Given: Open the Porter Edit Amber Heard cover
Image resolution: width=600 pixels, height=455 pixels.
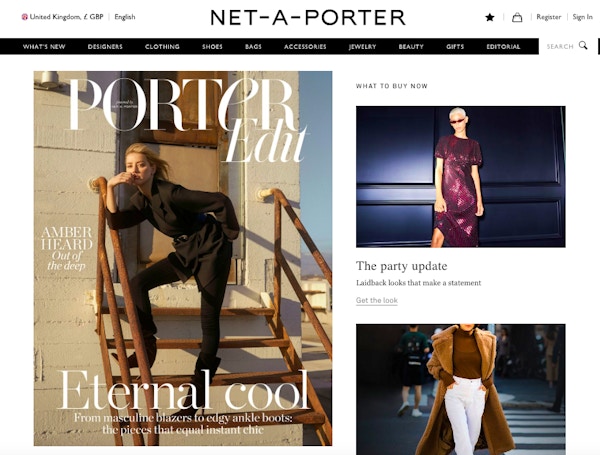Looking at the screenshot, I should point(183,258).
